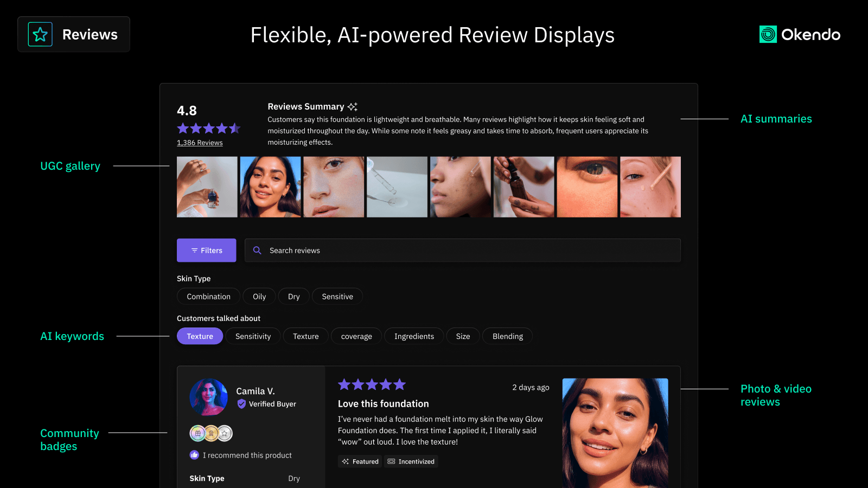
Task: Click the Skin Type filter heading
Action: (x=194, y=279)
